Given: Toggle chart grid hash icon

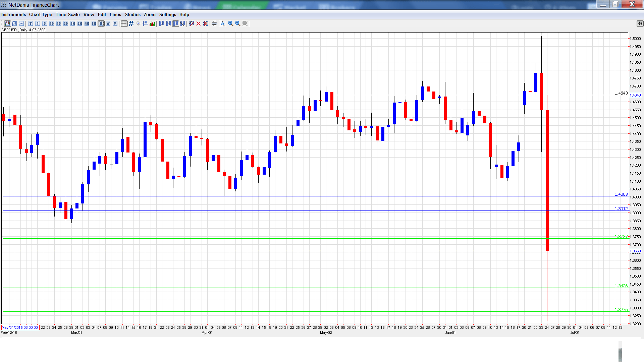Looking at the screenshot, I should tap(131, 23).
